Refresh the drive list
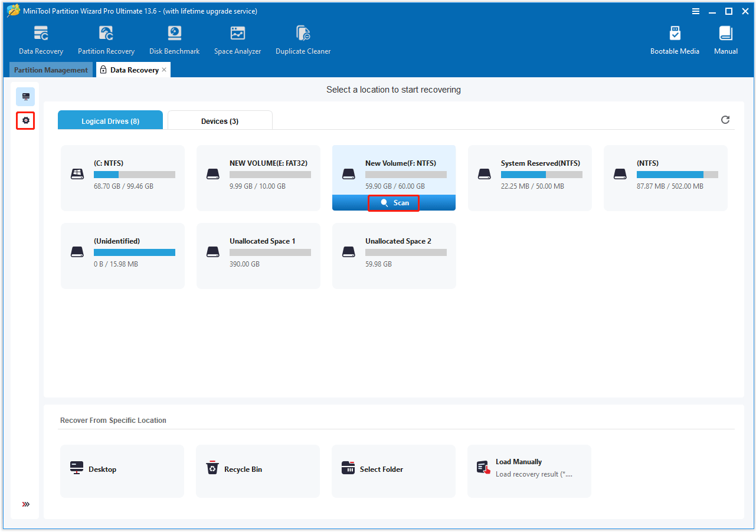The height and width of the screenshot is (532, 756). pos(725,120)
